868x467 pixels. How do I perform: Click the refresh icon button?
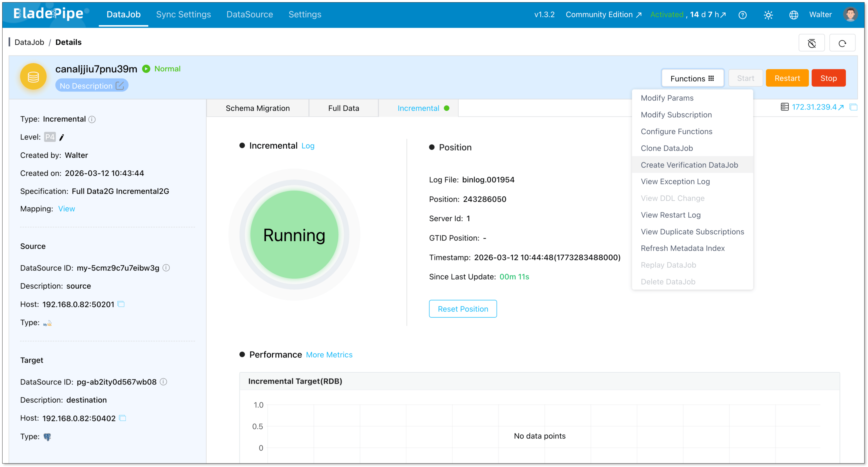(x=842, y=43)
